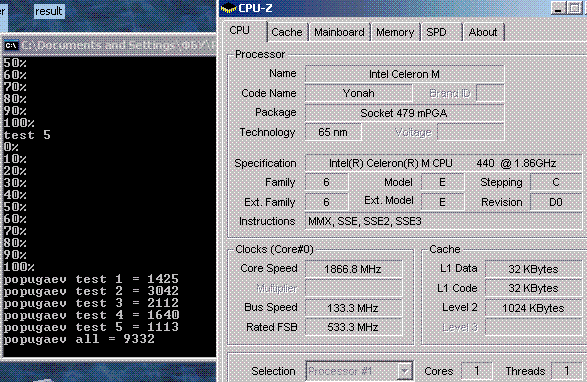Minimize the CPU-Z window
The image size is (587, 382).
[558, 8]
